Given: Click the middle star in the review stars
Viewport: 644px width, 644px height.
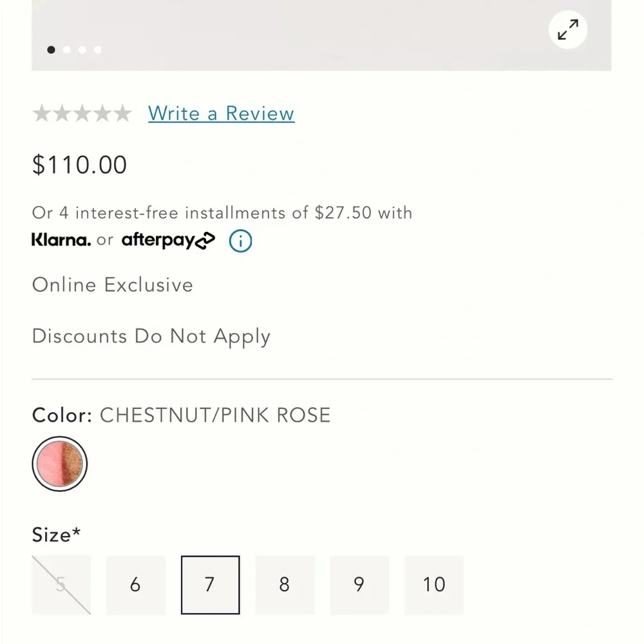Looking at the screenshot, I should point(82,113).
